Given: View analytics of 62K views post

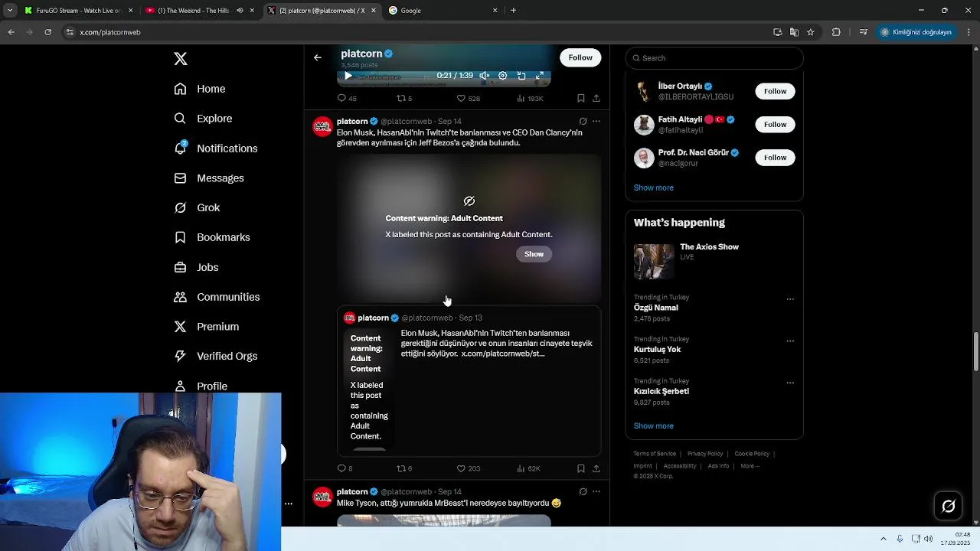Looking at the screenshot, I should click(529, 468).
